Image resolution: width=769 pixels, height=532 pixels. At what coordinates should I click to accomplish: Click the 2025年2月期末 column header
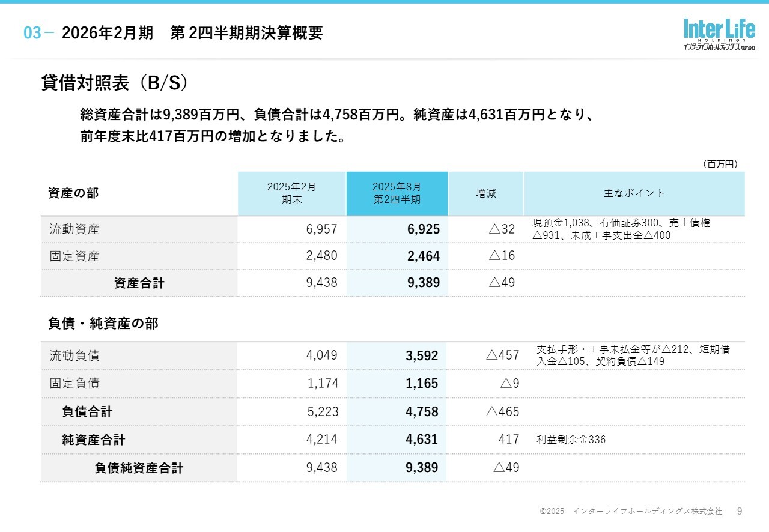pos(291,193)
